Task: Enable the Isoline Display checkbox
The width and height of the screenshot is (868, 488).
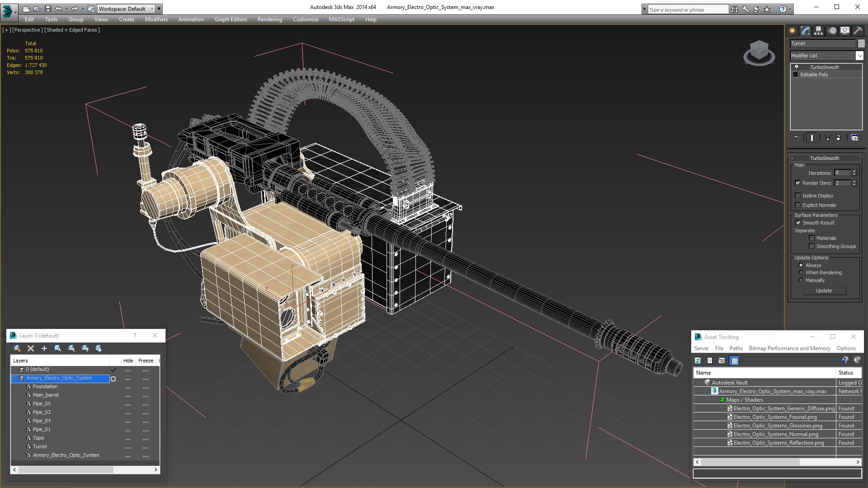Action: pos(798,196)
